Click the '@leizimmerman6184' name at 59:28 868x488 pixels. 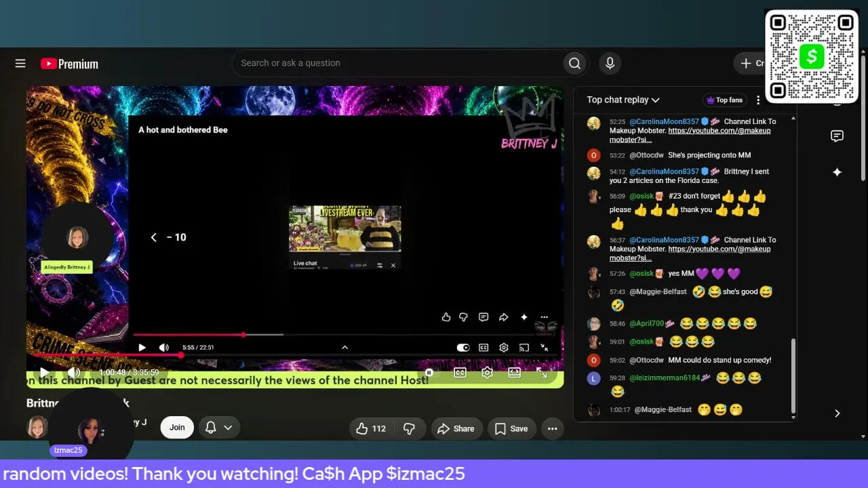coord(665,378)
